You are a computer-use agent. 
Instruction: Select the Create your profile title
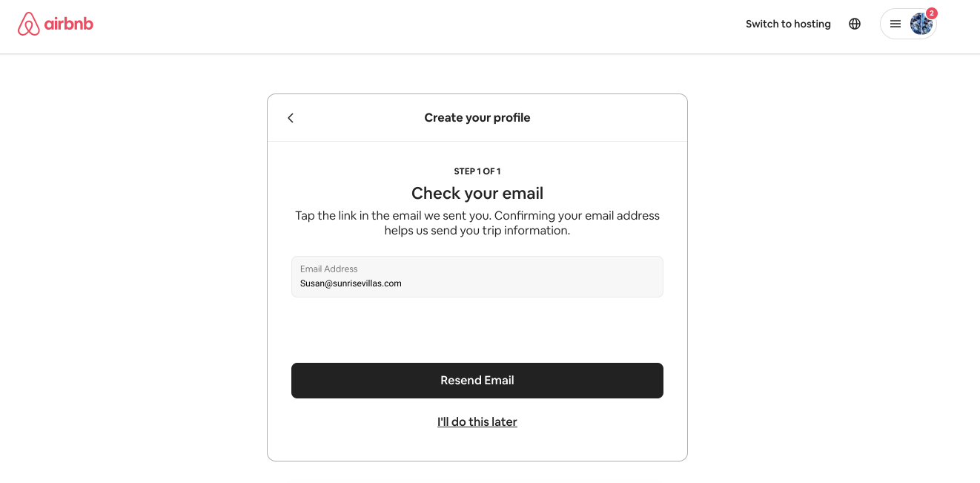coord(477,118)
